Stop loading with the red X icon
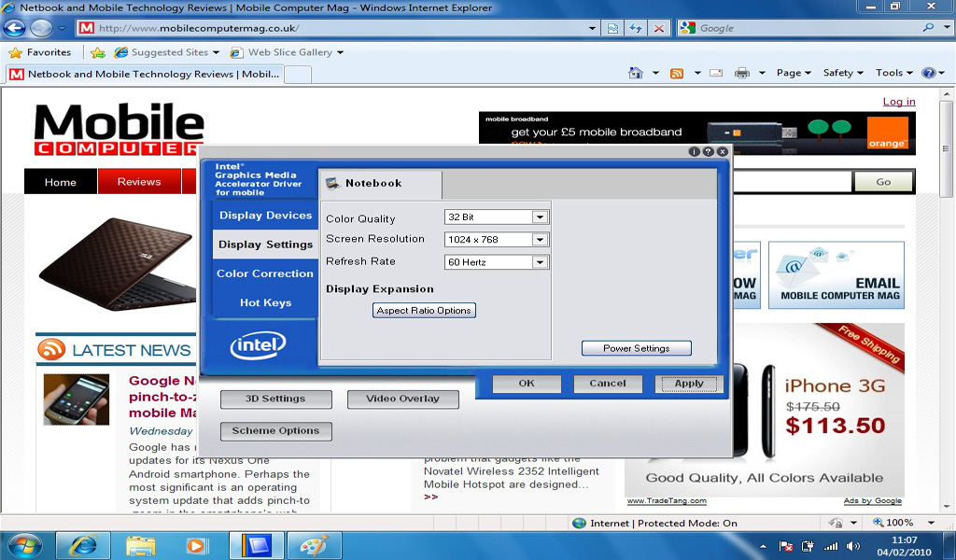This screenshot has width=956, height=560. coord(659,28)
